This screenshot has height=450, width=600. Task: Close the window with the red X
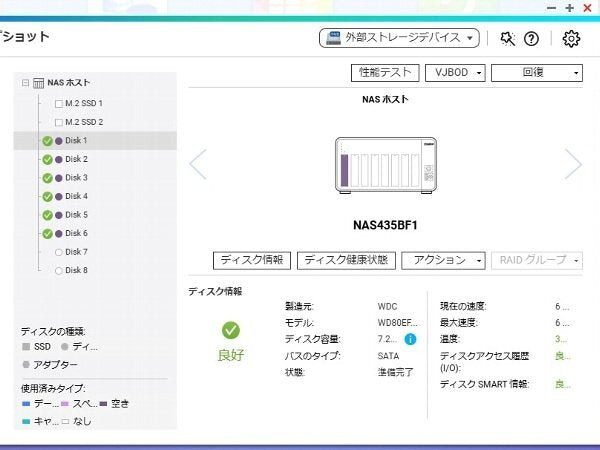(x=587, y=8)
